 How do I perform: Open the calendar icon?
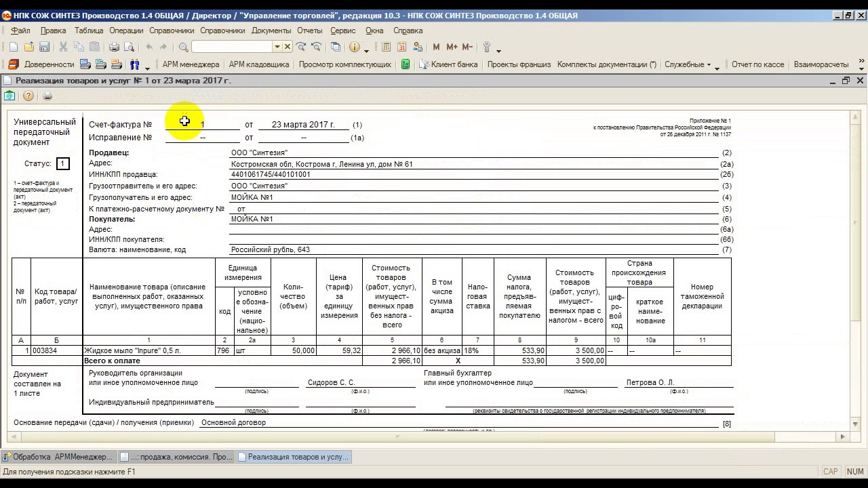(x=401, y=47)
